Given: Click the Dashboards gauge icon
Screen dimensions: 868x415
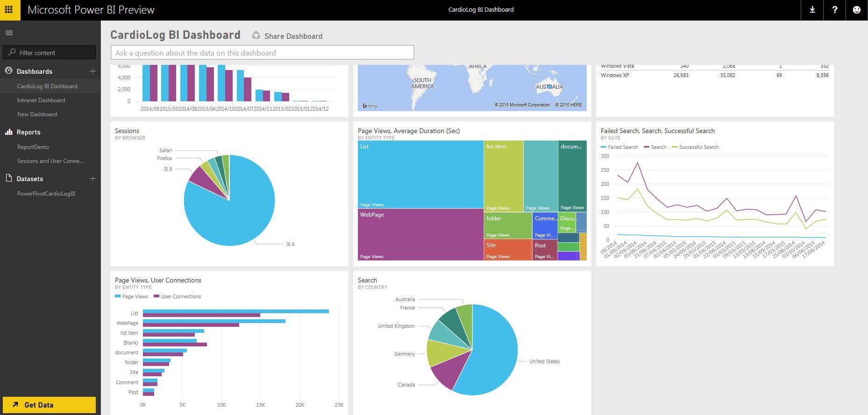Looking at the screenshot, I should coord(8,71).
